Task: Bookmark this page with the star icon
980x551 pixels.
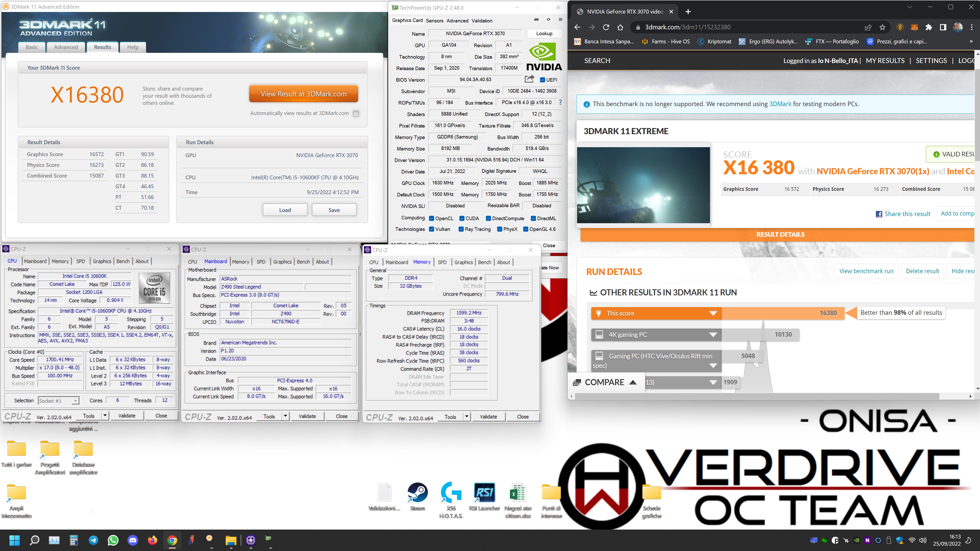Action: pos(882,27)
